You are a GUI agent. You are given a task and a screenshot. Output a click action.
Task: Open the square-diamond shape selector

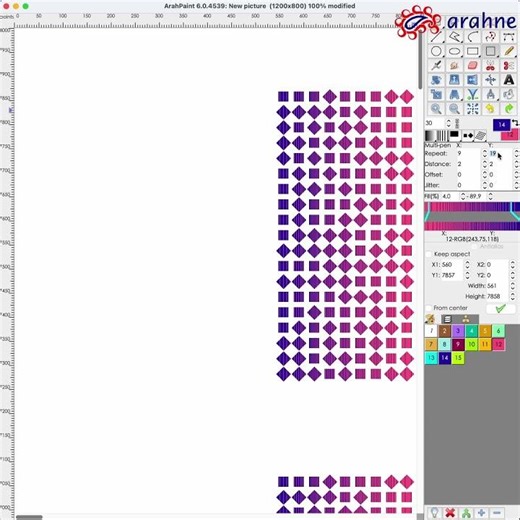click(x=468, y=135)
